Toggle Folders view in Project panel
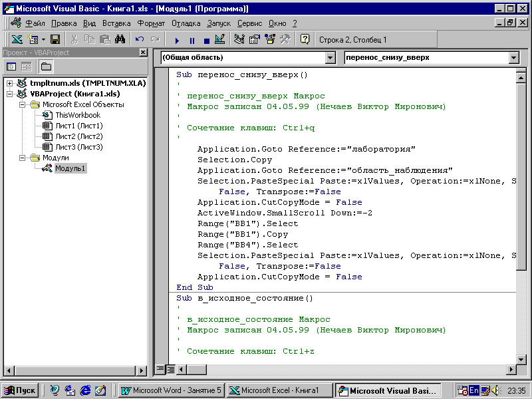 click(46, 66)
